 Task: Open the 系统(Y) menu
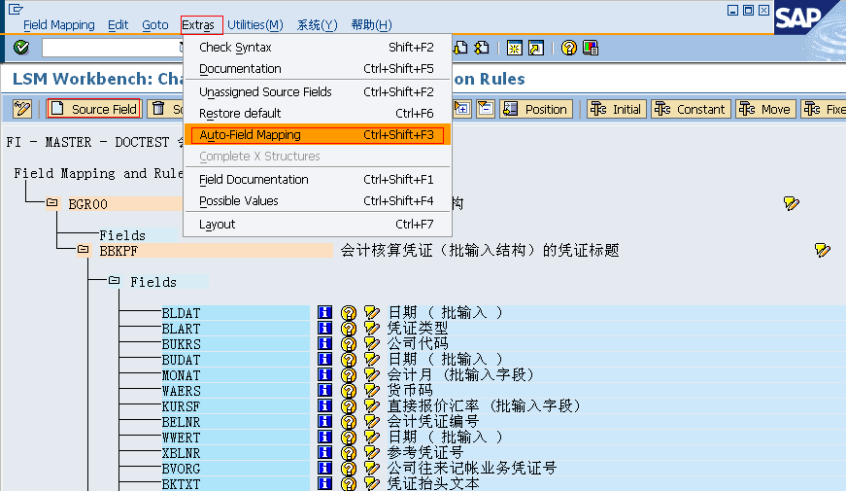click(x=317, y=25)
